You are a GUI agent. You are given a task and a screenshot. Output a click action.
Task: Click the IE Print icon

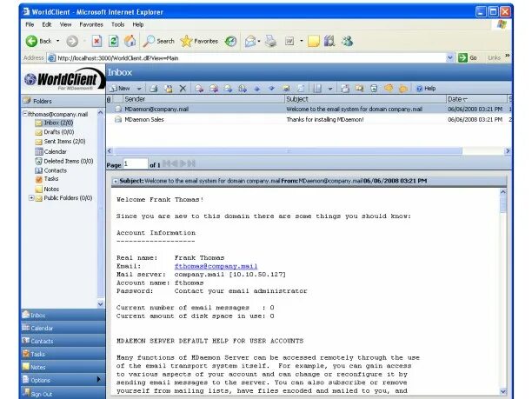pos(270,41)
